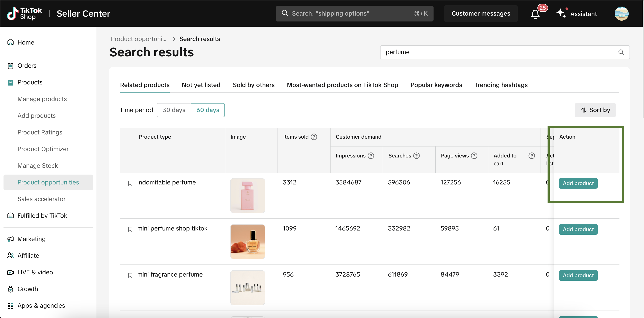The width and height of the screenshot is (644, 318).
Task: Select the 30 days time period
Action: pyautogui.click(x=174, y=110)
